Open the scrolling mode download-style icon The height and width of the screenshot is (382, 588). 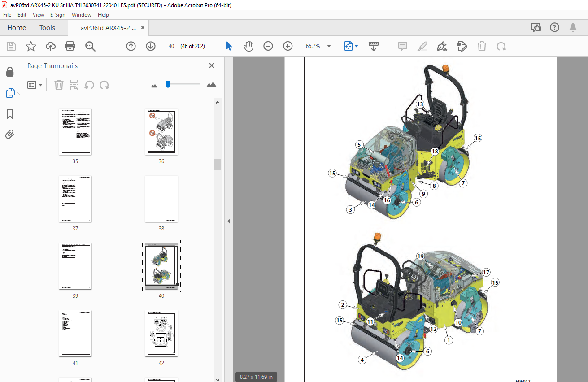(374, 46)
